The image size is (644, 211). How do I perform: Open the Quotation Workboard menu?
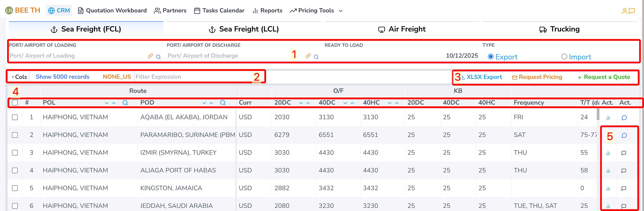click(x=112, y=10)
